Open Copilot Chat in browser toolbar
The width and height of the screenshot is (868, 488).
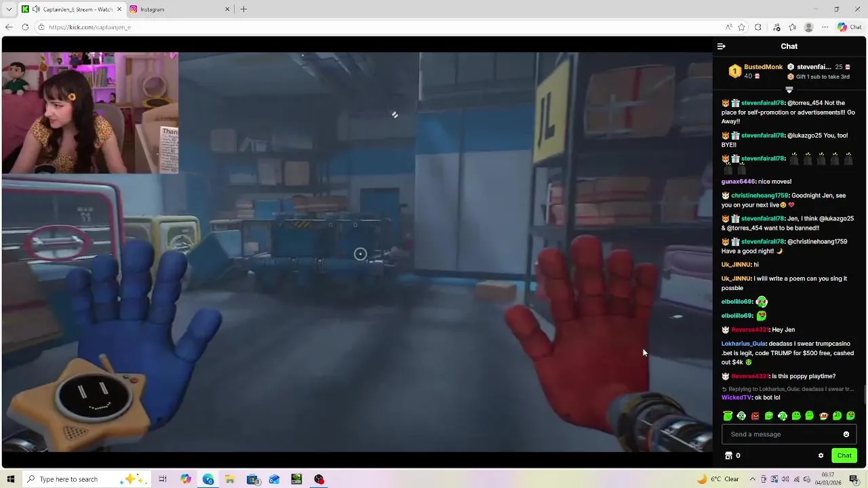[x=849, y=27]
